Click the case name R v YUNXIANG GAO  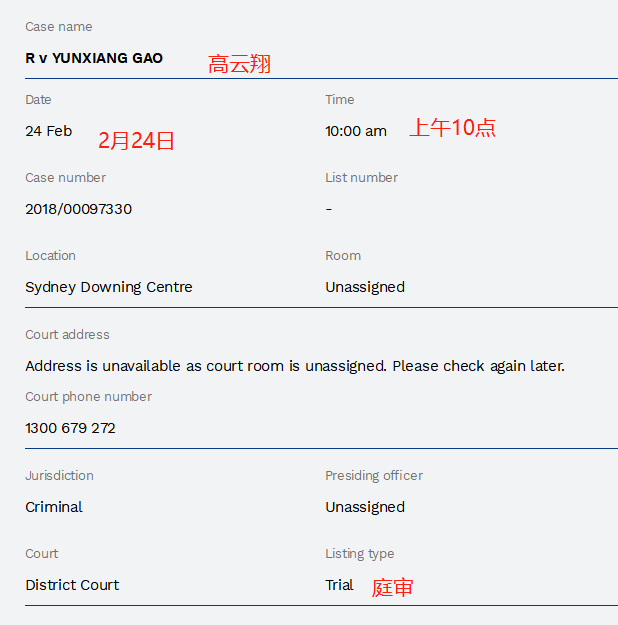[94, 58]
